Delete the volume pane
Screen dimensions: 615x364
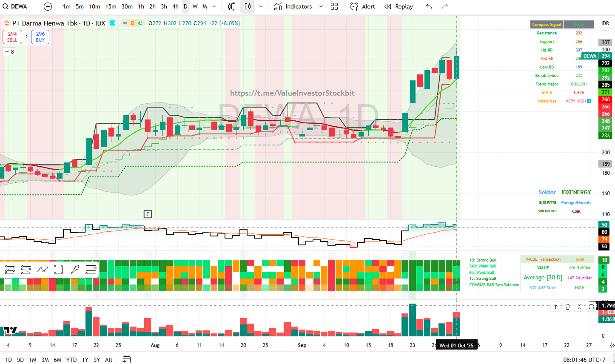(567, 307)
